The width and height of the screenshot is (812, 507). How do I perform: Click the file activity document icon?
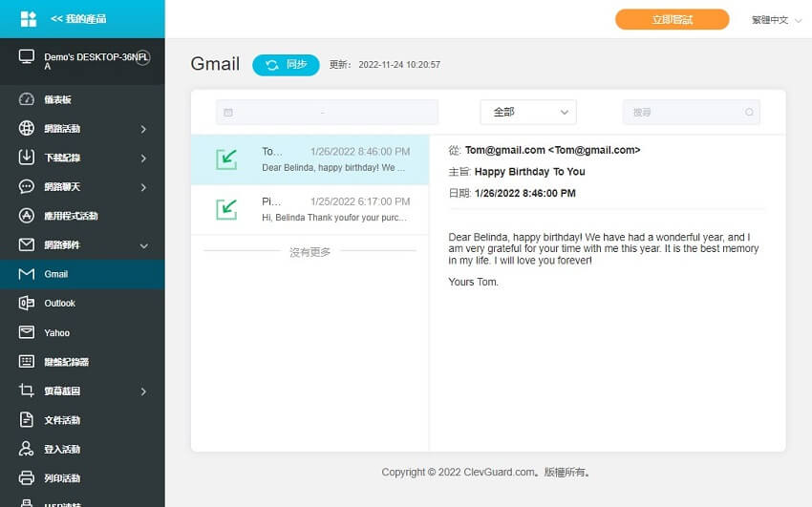[x=27, y=419]
